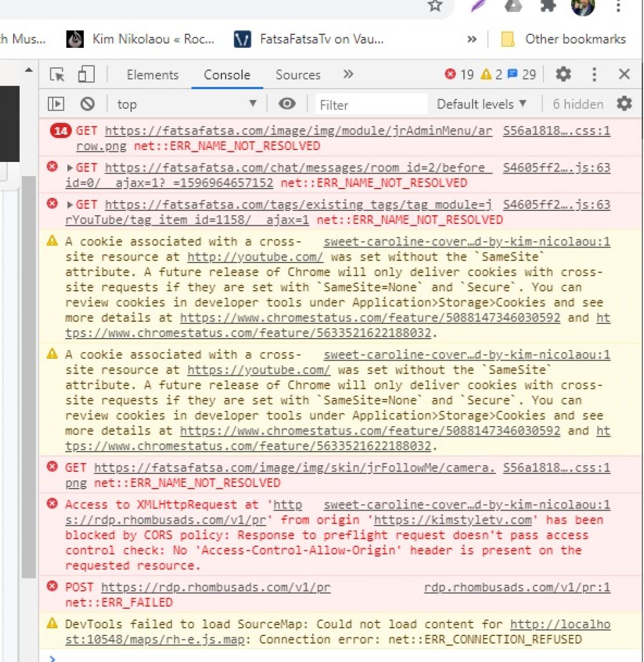Image resolution: width=644 pixels, height=662 pixels.
Task: Click the page scrollbar up arrow
Action: point(29,70)
